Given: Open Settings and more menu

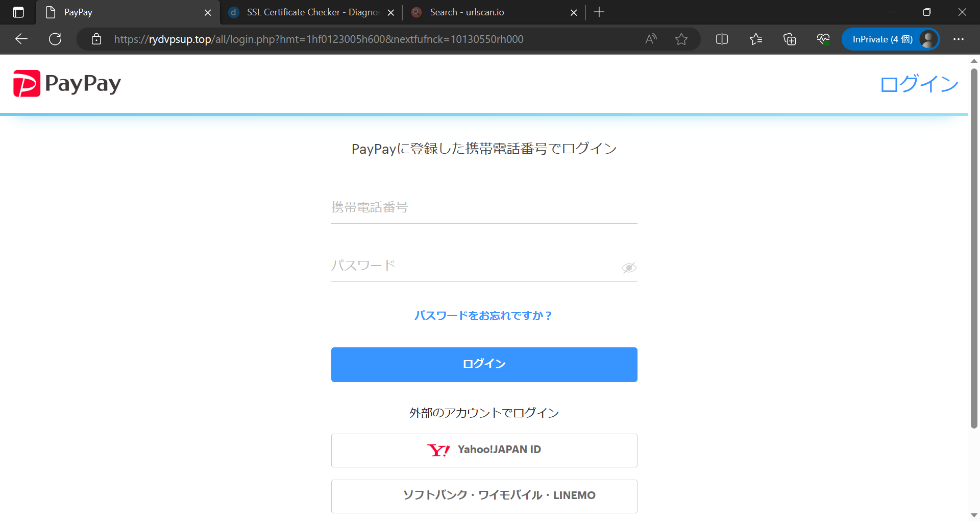Looking at the screenshot, I should [959, 39].
